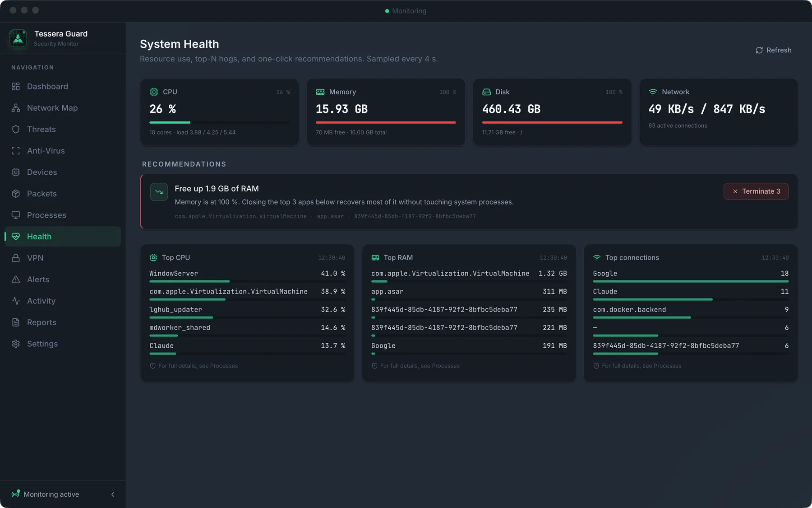Click the app.asar row in Top RAM
The image size is (812, 508).
[469, 294]
